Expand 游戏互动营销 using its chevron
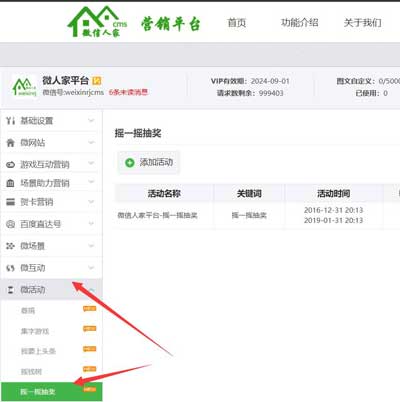The height and width of the screenshot is (402, 400). tap(91, 163)
